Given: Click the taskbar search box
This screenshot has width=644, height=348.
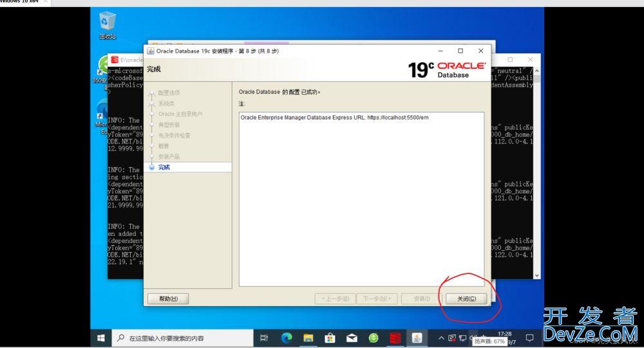Looking at the screenshot, I should 183,338.
